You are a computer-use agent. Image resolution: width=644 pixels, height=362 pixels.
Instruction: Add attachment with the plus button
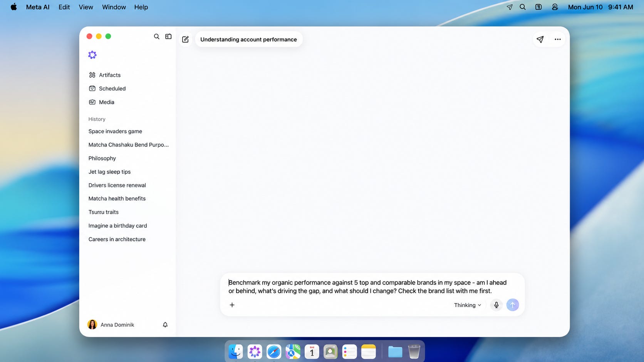coord(232,305)
